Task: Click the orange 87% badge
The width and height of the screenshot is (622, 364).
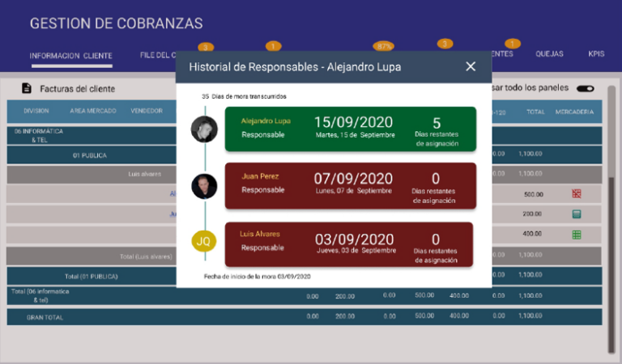Action: (383, 46)
